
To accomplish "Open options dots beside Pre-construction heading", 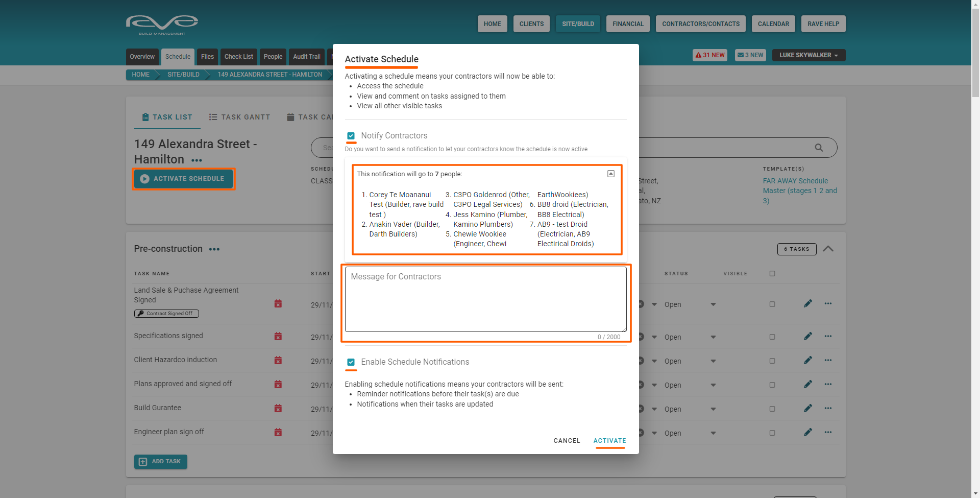I will [x=214, y=249].
